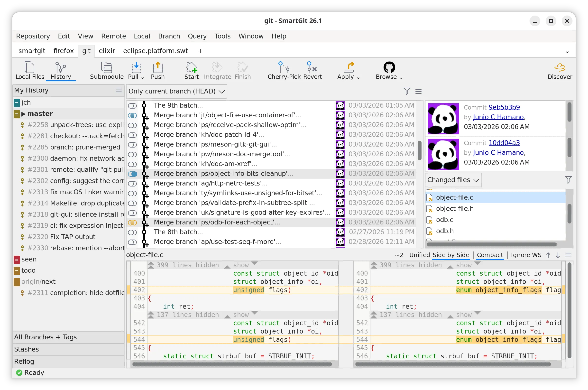Open the My History panel menu icon

(119, 90)
